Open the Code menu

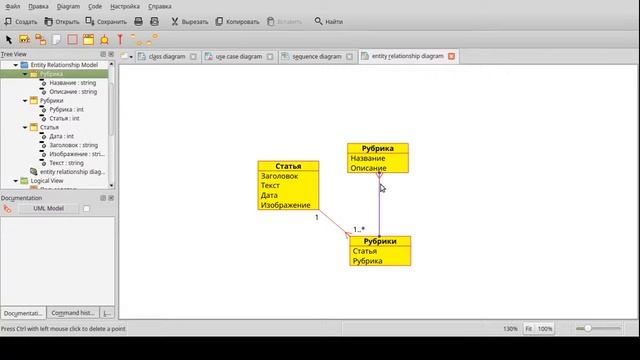coord(95,7)
